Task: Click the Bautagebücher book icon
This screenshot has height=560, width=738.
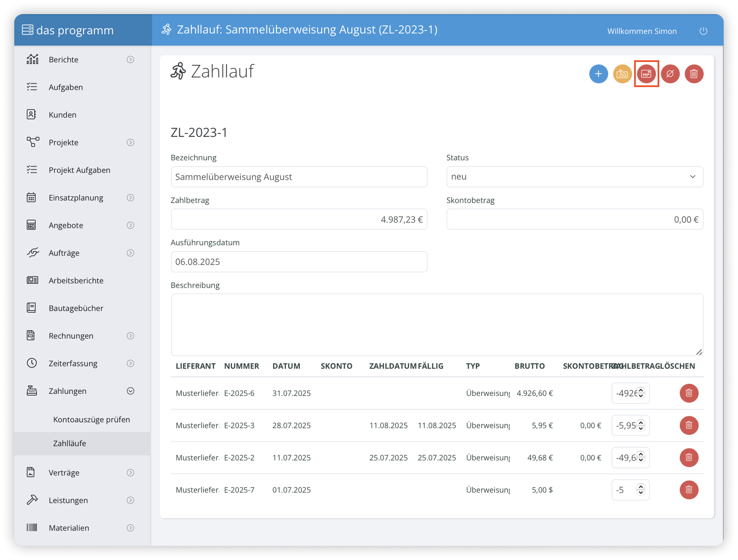Action: [x=31, y=308]
